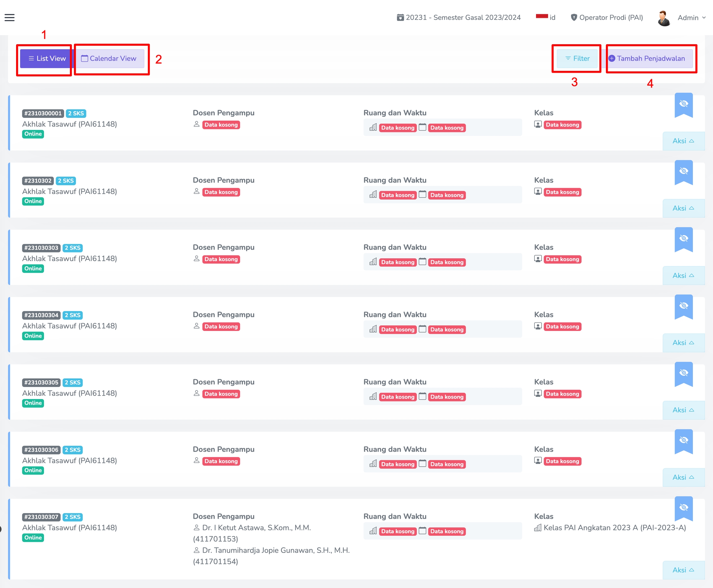Viewport: 713px width, 588px height.
Task: Expand Aksi menu for schedule #2310302
Action: pyautogui.click(x=683, y=208)
